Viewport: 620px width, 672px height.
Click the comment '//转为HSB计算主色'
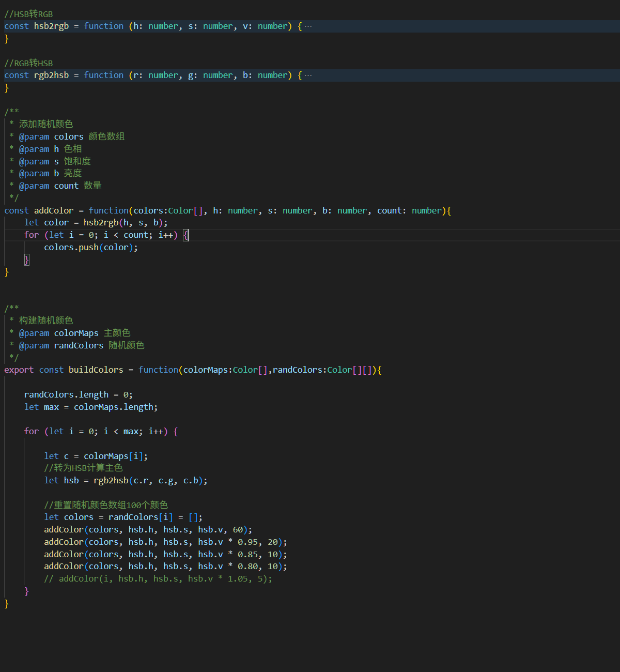click(x=83, y=468)
